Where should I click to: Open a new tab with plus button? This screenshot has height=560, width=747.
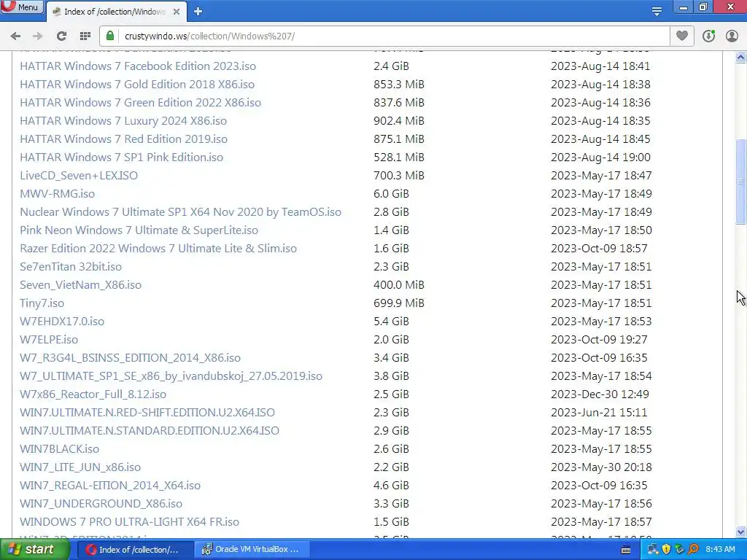point(198,12)
